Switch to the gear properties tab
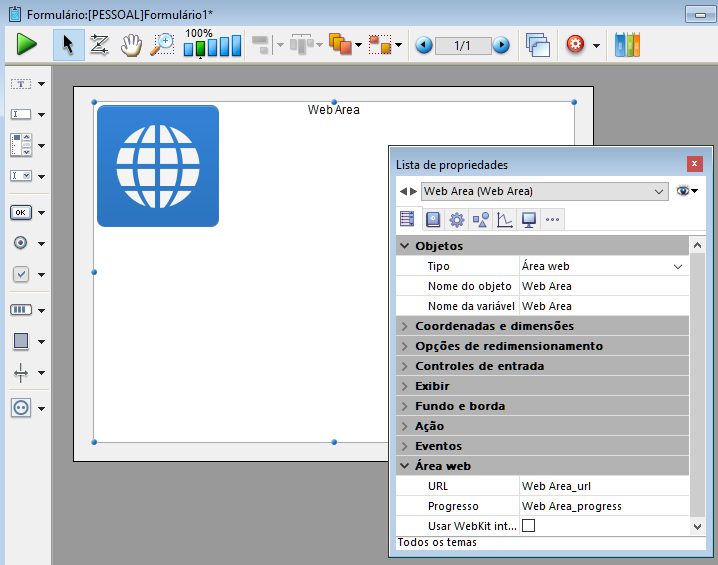Image resolution: width=718 pixels, height=565 pixels. (457, 220)
